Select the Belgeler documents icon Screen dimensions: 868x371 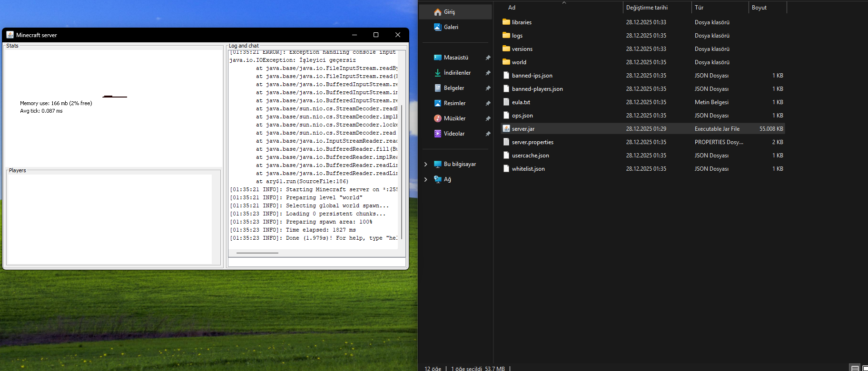coord(437,88)
